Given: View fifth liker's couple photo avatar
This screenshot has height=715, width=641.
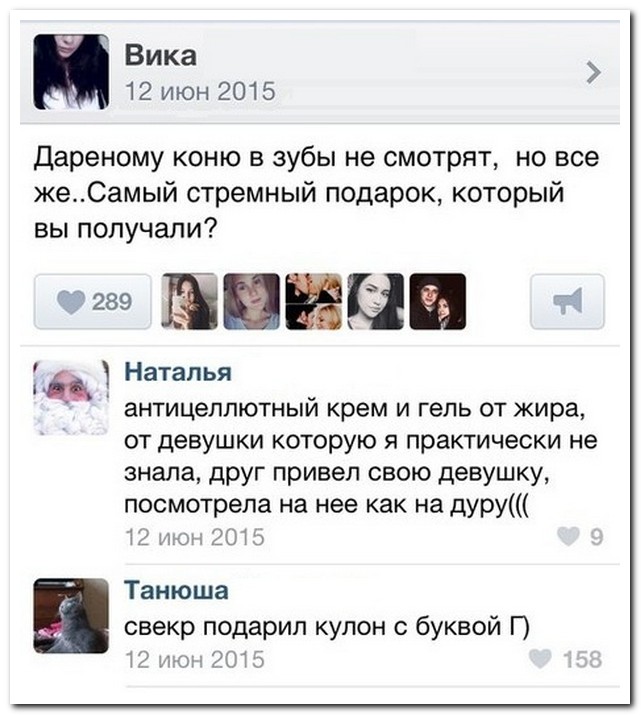Looking at the screenshot, I should coord(438,301).
